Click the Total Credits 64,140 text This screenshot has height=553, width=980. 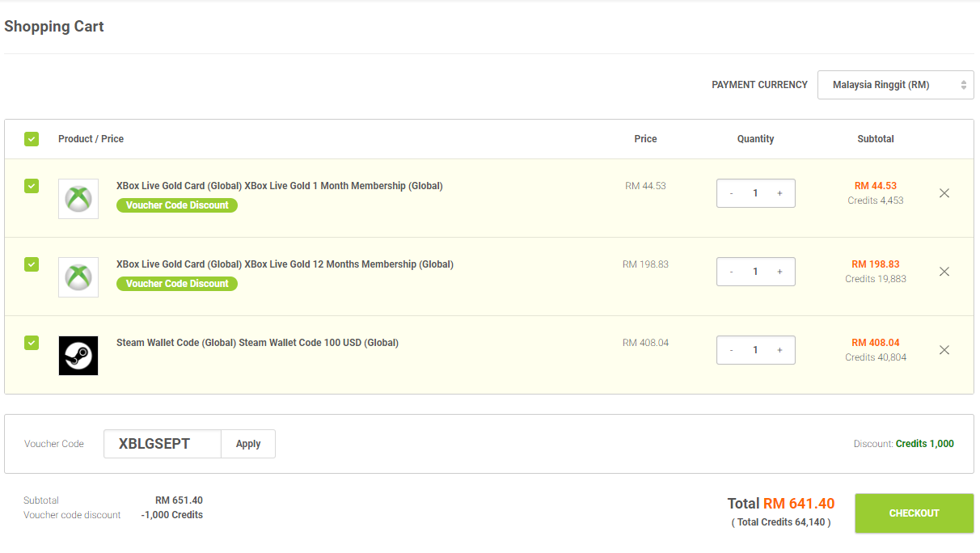coord(781,522)
